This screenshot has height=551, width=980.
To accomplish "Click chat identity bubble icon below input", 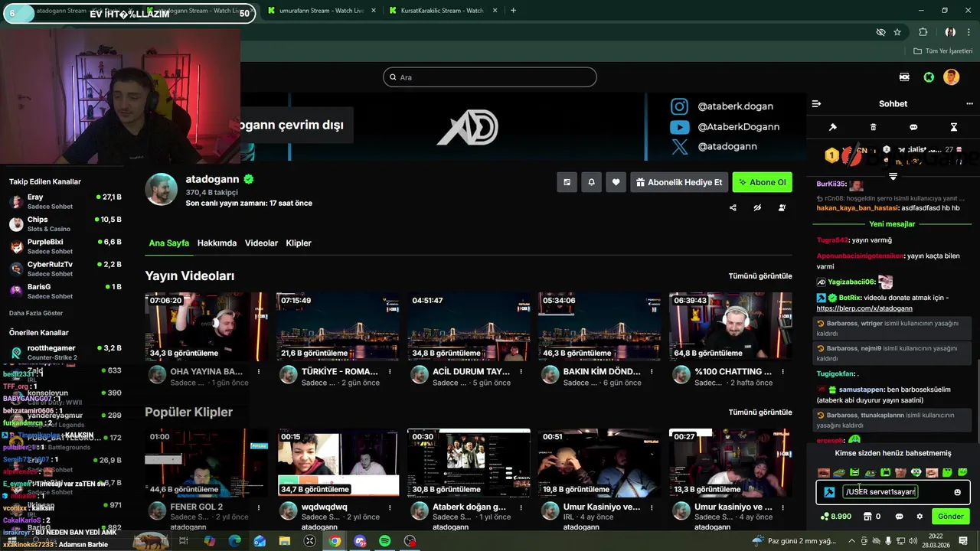I will click(x=900, y=517).
